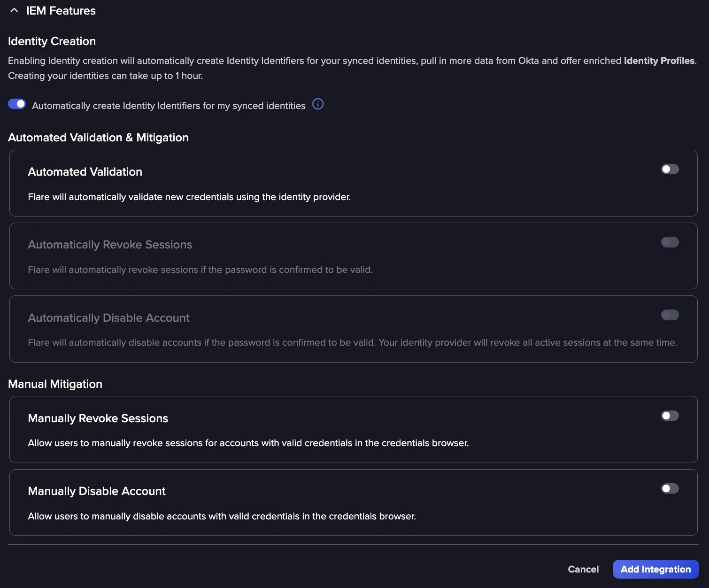Enable the Automated Validation toggle
The image size is (709, 588).
[x=670, y=169]
